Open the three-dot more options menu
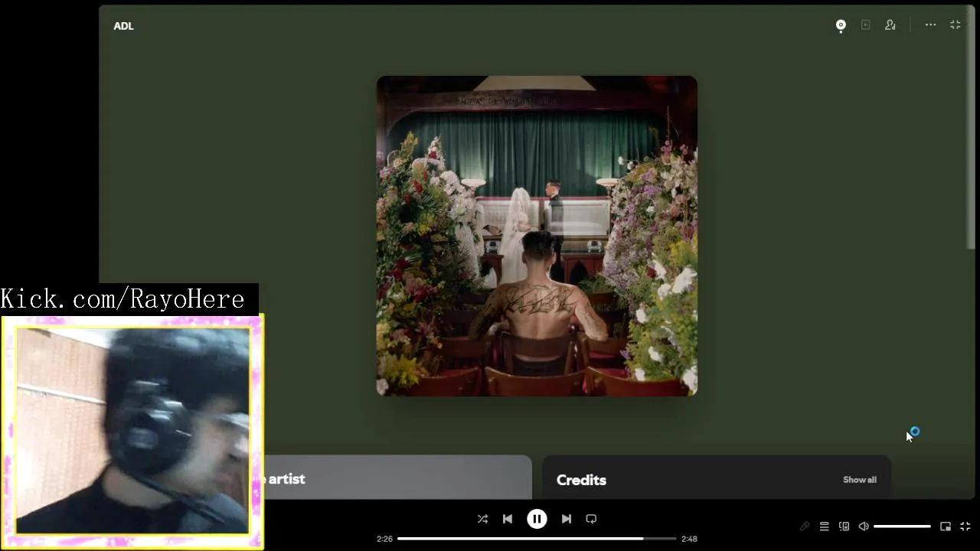980x551 pixels. (x=930, y=25)
